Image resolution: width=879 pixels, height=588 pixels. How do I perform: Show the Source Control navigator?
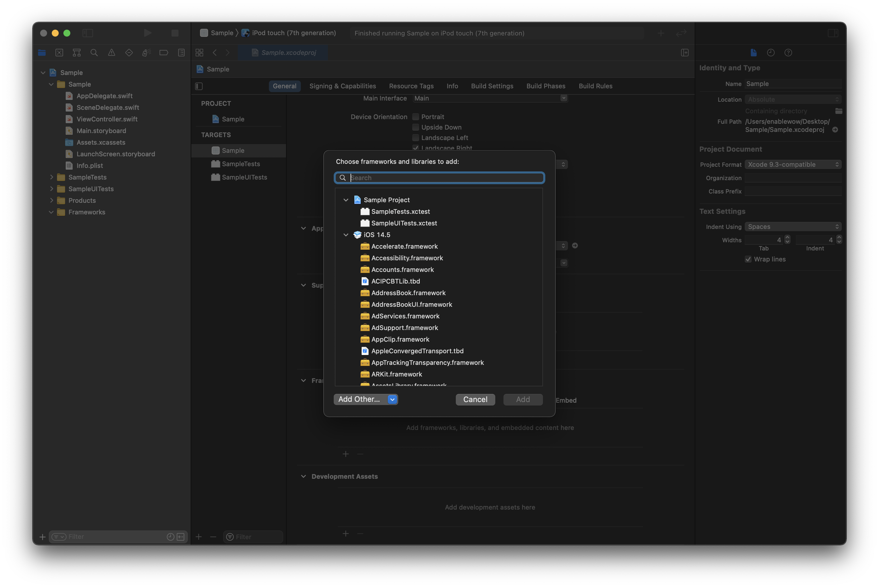click(x=59, y=53)
